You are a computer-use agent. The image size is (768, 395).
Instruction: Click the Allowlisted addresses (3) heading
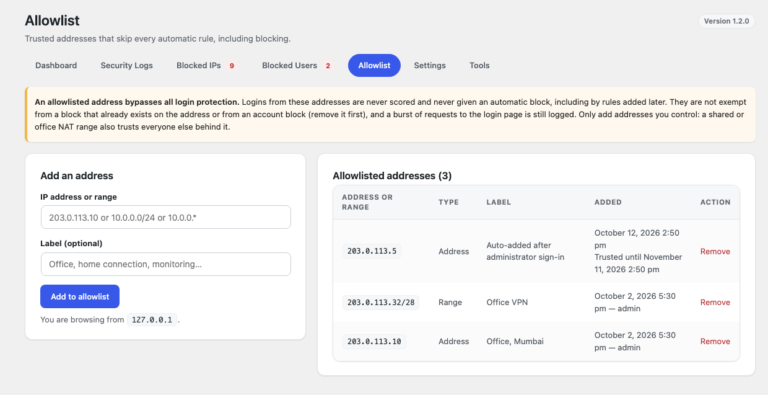click(392, 176)
